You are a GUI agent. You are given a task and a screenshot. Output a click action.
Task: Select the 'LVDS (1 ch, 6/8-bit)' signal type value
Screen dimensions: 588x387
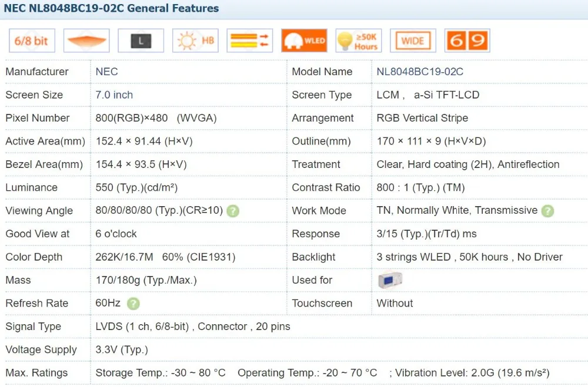142,327
